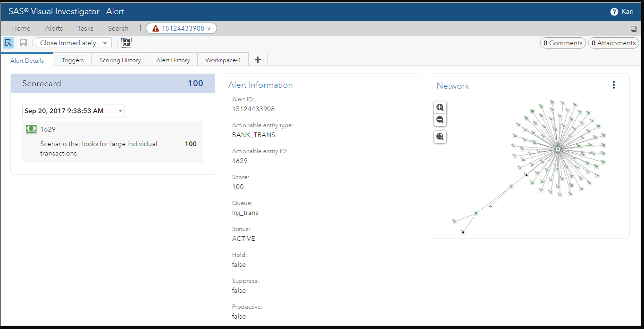Click the Save icon in the toolbar
This screenshot has width=644, height=329.
click(x=23, y=42)
